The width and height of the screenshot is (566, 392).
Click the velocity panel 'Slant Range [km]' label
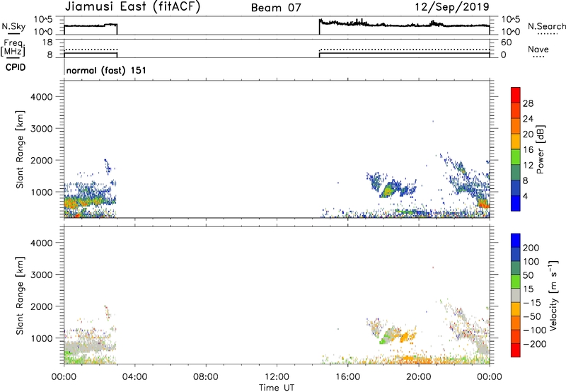click(x=20, y=296)
